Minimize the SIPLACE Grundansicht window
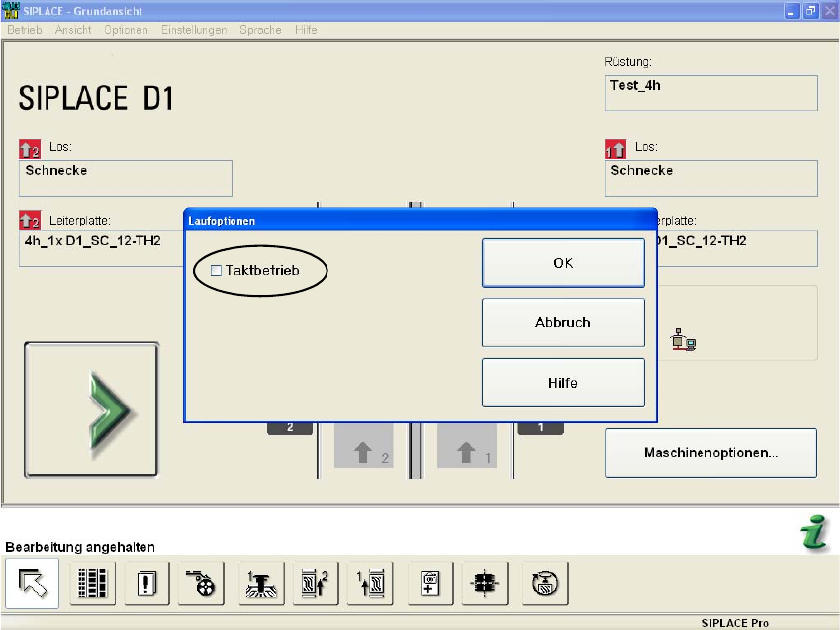840x630 pixels. [x=792, y=11]
